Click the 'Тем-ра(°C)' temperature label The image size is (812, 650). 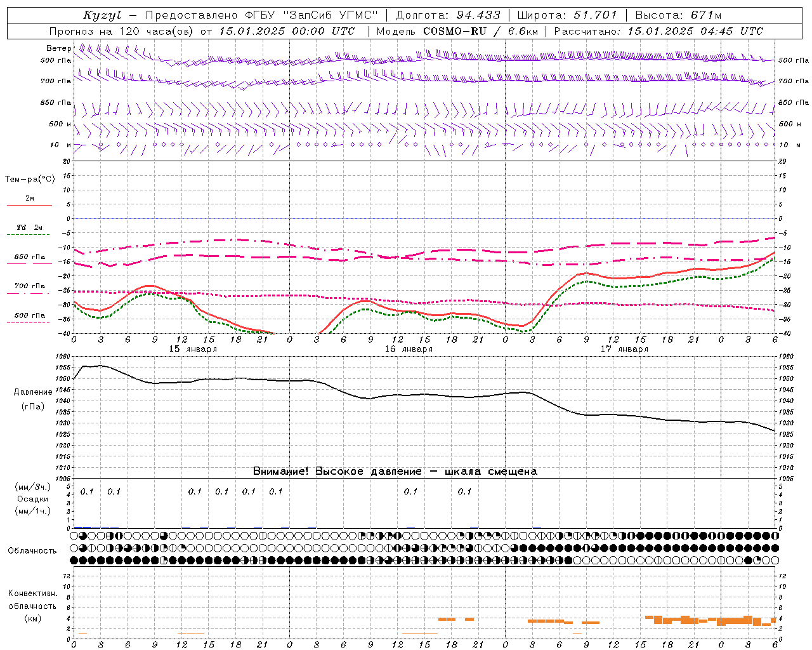30,180
